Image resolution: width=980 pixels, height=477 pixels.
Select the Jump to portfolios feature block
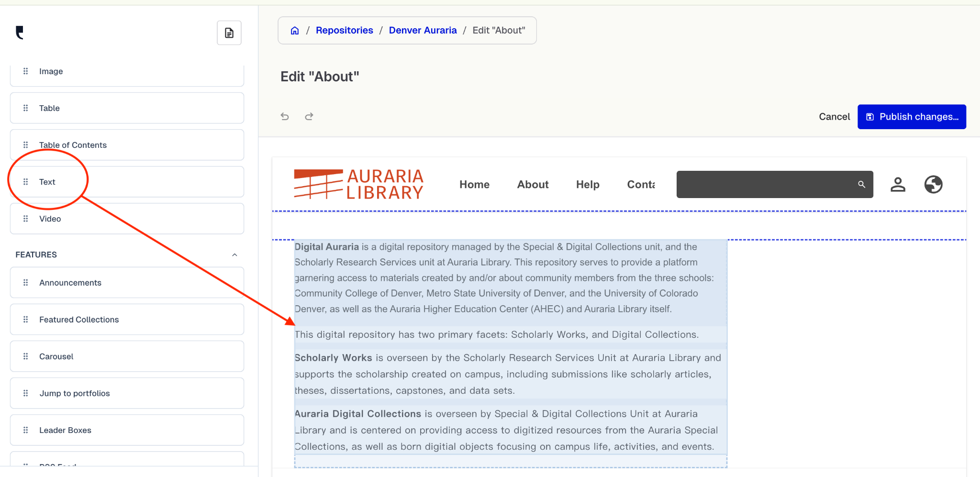127,393
